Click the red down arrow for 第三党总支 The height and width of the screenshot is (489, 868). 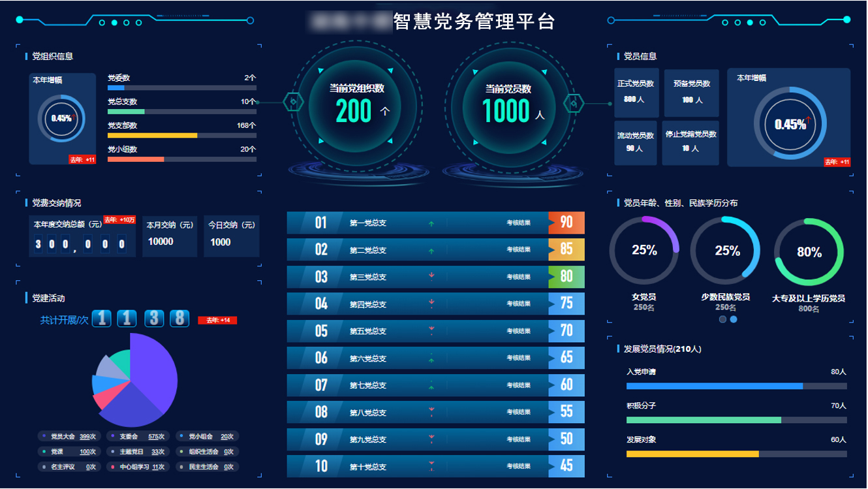(x=431, y=277)
